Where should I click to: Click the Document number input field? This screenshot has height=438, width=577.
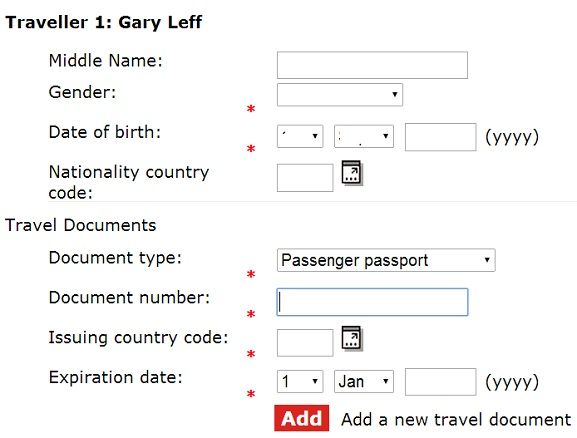coord(372,302)
